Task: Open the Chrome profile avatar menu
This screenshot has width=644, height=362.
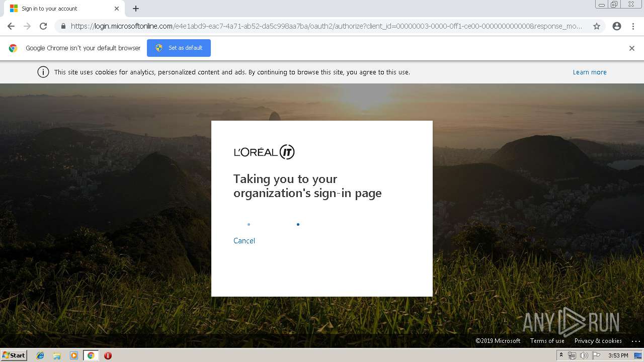Action: click(x=617, y=26)
